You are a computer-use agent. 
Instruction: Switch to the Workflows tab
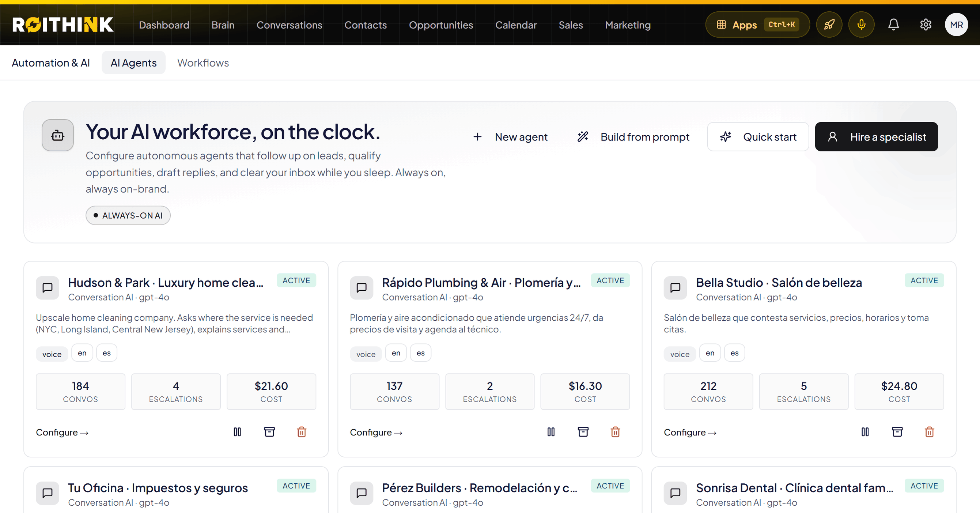coord(203,63)
